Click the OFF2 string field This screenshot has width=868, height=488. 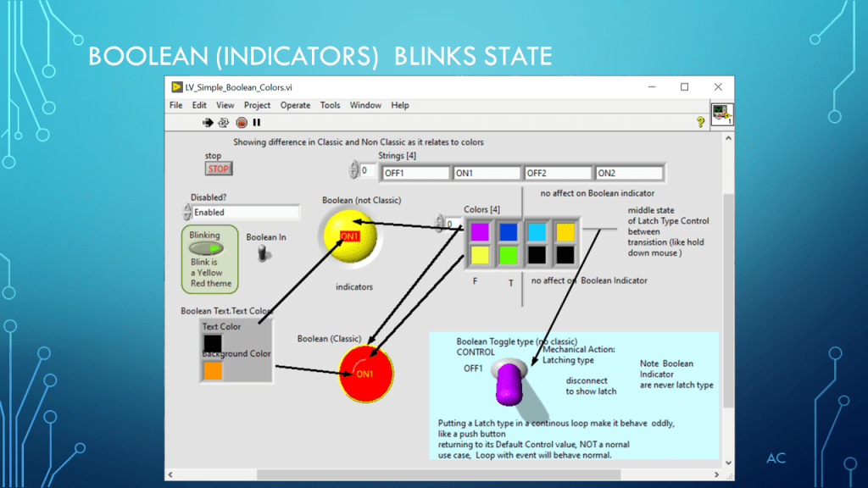pos(557,174)
